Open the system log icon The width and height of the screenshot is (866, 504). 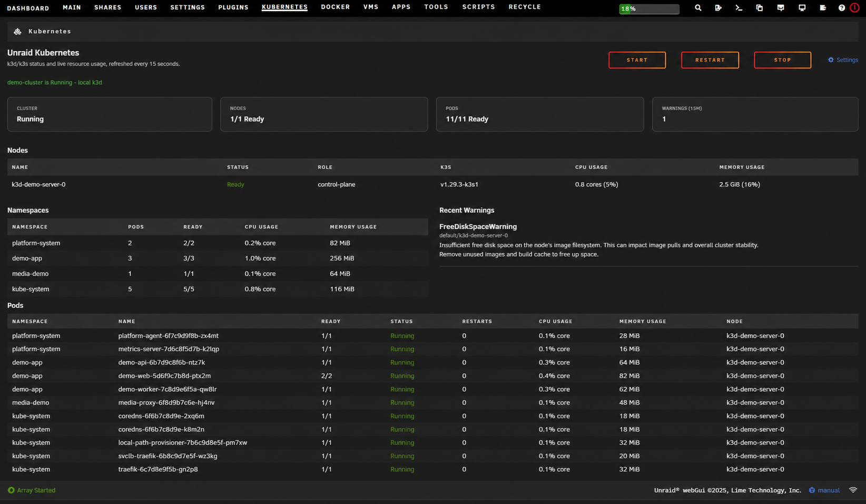[823, 8]
